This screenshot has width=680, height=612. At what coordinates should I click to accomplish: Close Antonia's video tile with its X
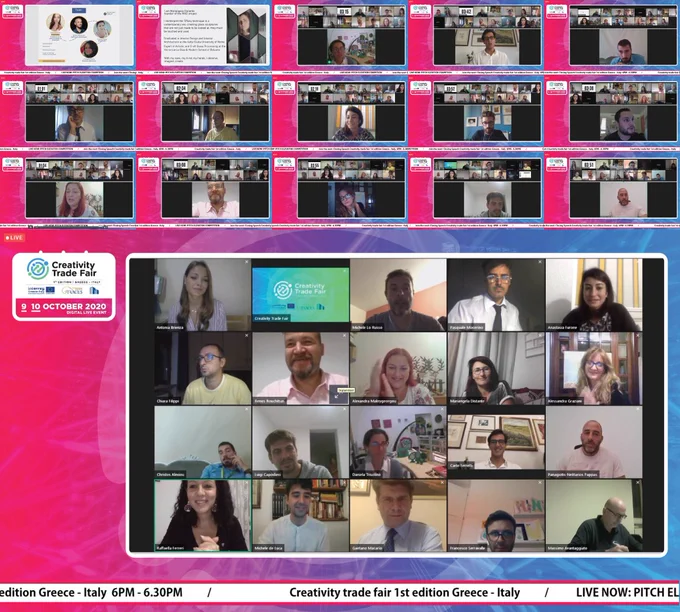tap(247, 262)
